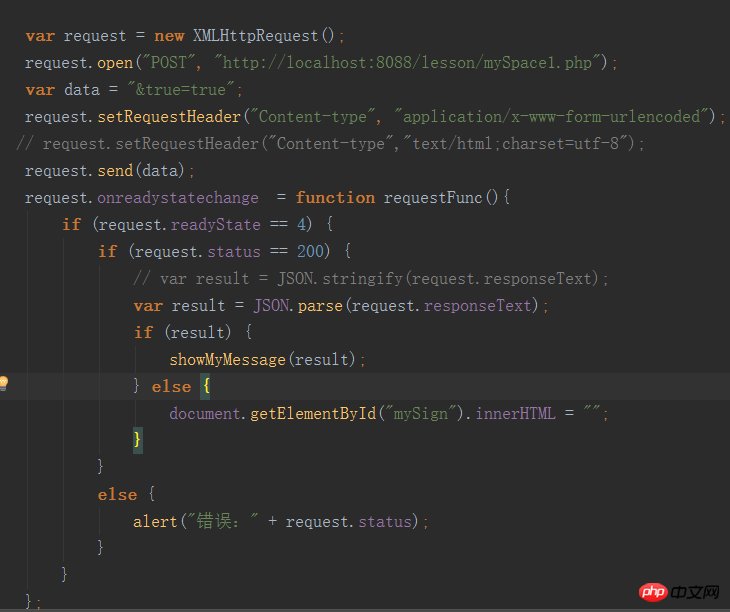Click 'setRequestHeader' in the active header line

tap(169, 117)
